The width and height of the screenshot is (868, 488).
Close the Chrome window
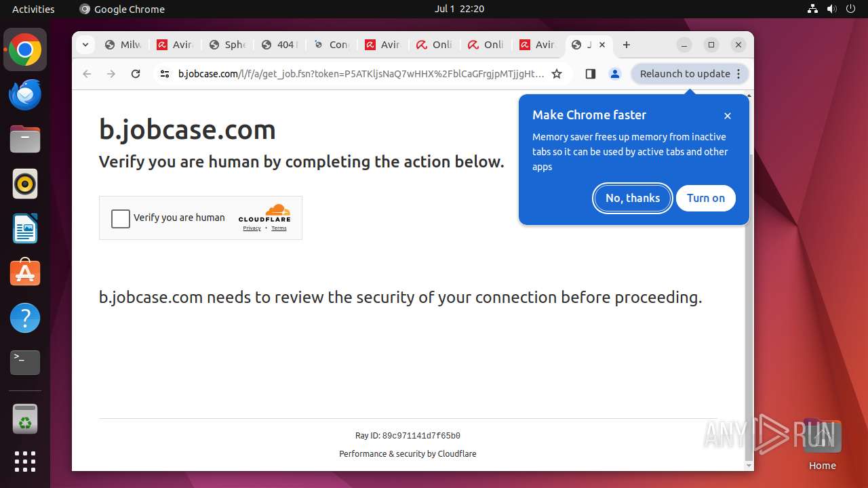click(738, 45)
